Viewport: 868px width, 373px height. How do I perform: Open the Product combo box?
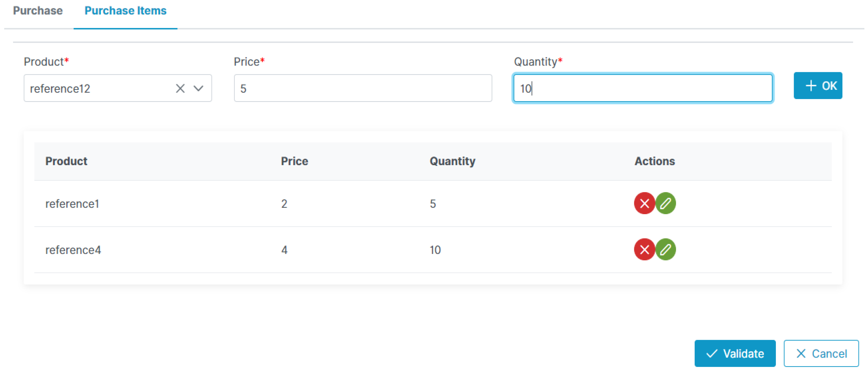pyautogui.click(x=98, y=88)
